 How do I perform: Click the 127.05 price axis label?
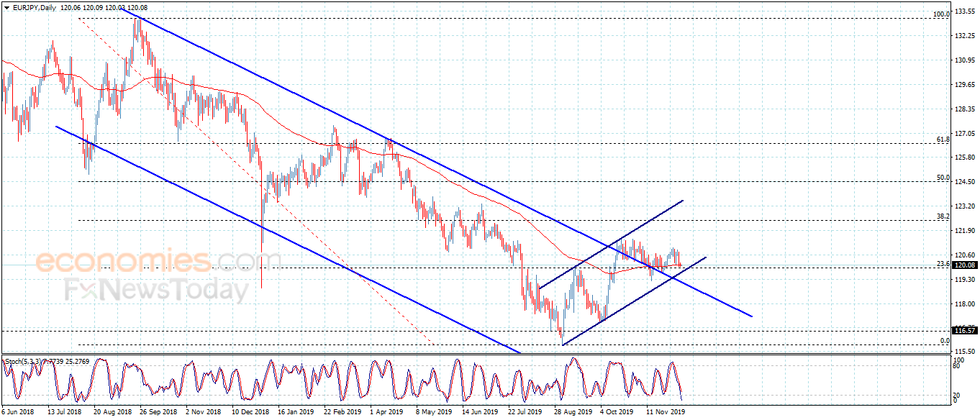click(964, 134)
